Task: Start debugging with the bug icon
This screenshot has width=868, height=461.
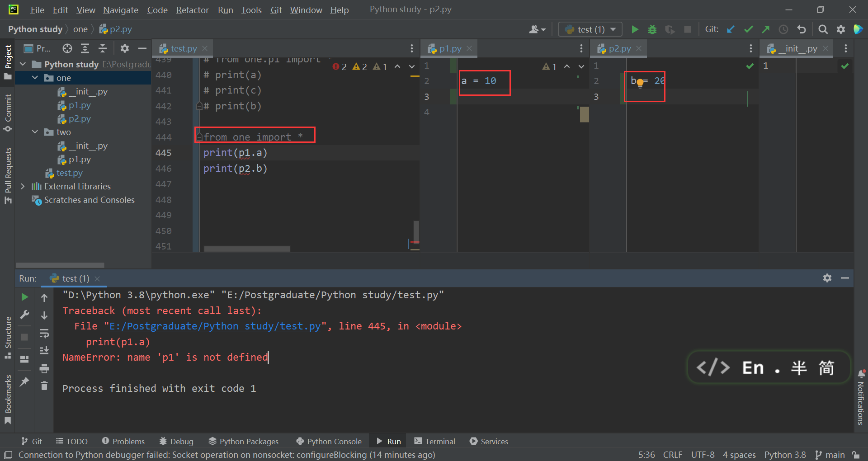Action: coord(652,29)
